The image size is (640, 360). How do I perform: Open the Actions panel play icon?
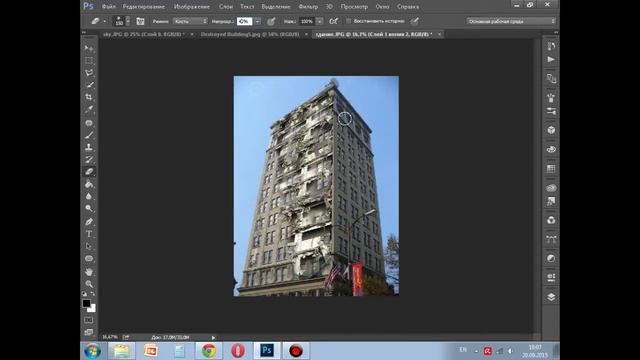coord(551,60)
